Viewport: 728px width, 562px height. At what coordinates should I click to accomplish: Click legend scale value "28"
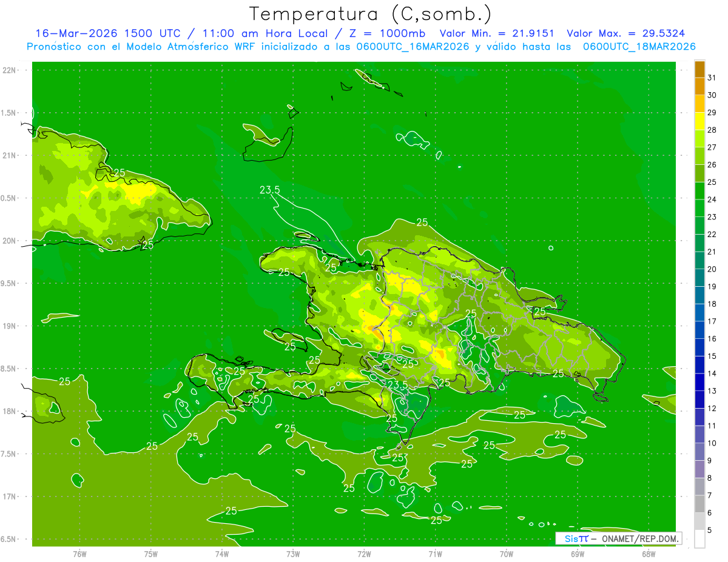[712, 130]
